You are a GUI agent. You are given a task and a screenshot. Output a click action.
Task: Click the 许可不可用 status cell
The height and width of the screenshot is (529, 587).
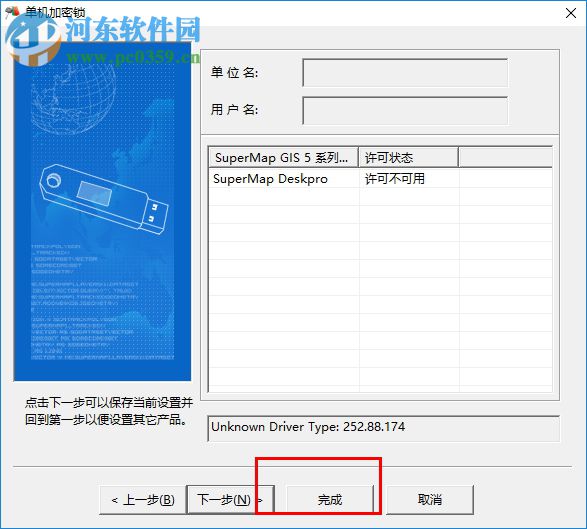click(395, 179)
